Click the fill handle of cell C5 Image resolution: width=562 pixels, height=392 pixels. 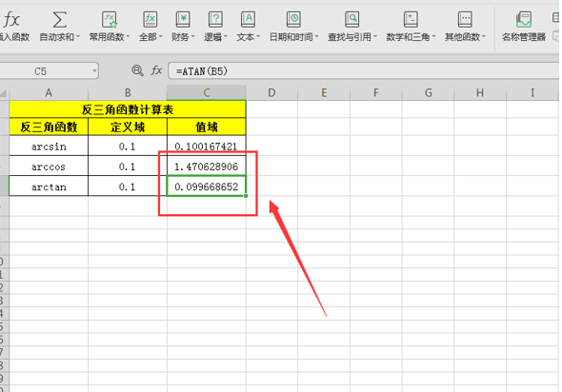coord(246,196)
